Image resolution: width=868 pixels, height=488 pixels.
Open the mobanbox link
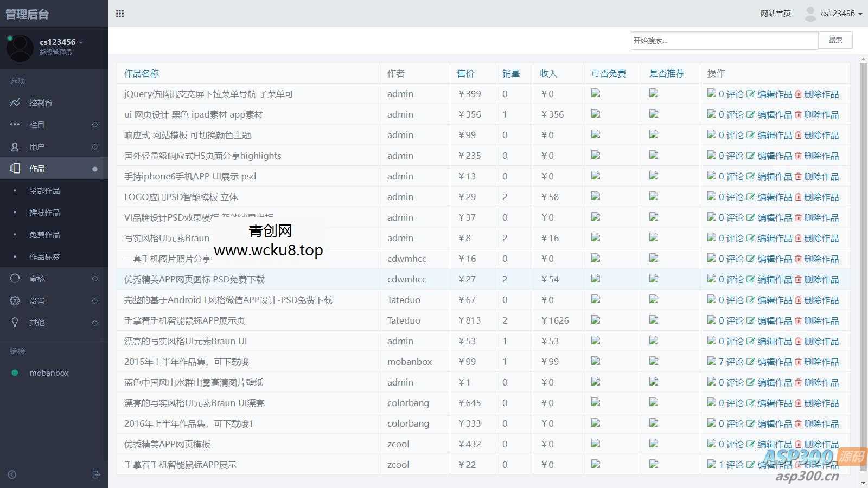[49, 373]
